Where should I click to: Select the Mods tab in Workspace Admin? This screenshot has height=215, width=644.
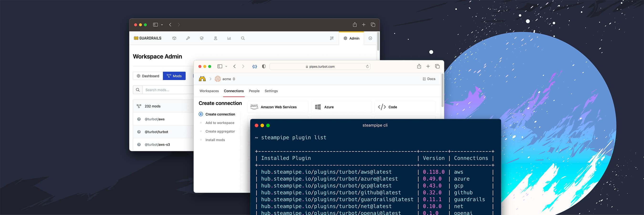pos(174,76)
